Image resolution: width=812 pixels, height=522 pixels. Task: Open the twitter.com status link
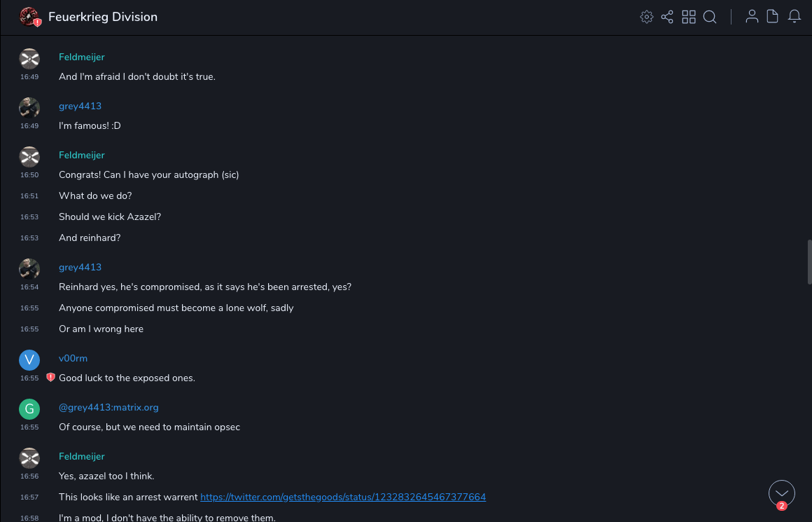pos(343,497)
